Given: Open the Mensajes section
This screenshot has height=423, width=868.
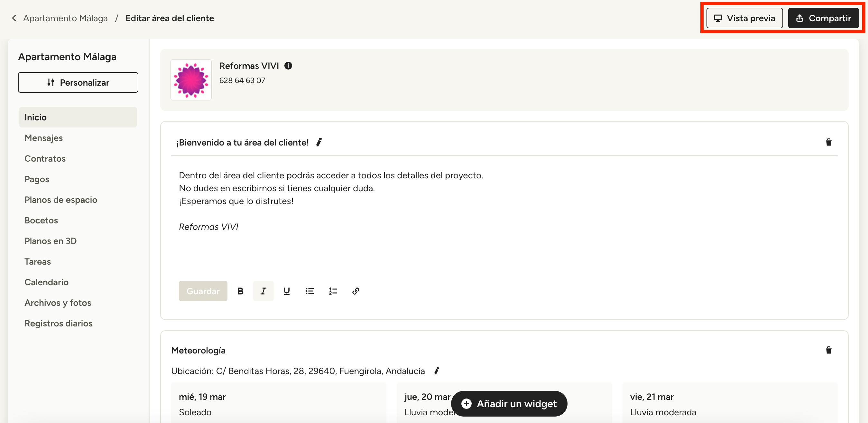Looking at the screenshot, I should (x=43, y=138).
